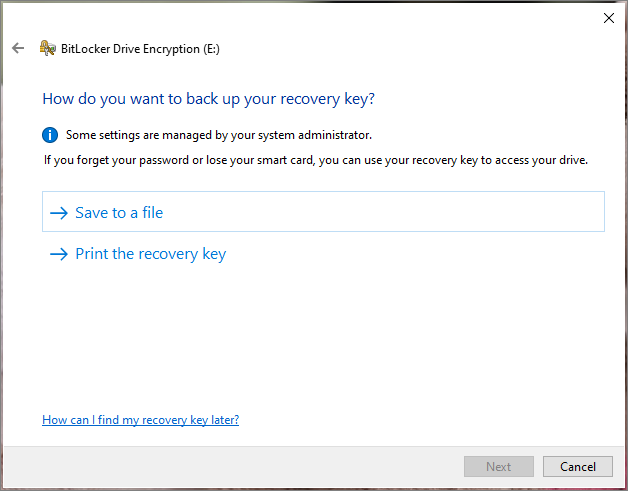628x491 pixels.
Task: Open How can I find my recovery key later
Action: tap(141, 420)
